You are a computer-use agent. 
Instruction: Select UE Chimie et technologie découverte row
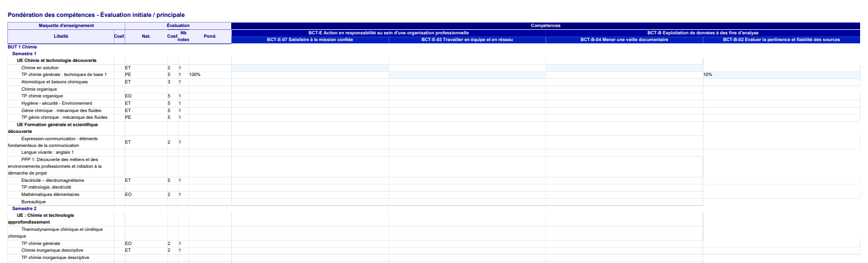tap(56, 60)
